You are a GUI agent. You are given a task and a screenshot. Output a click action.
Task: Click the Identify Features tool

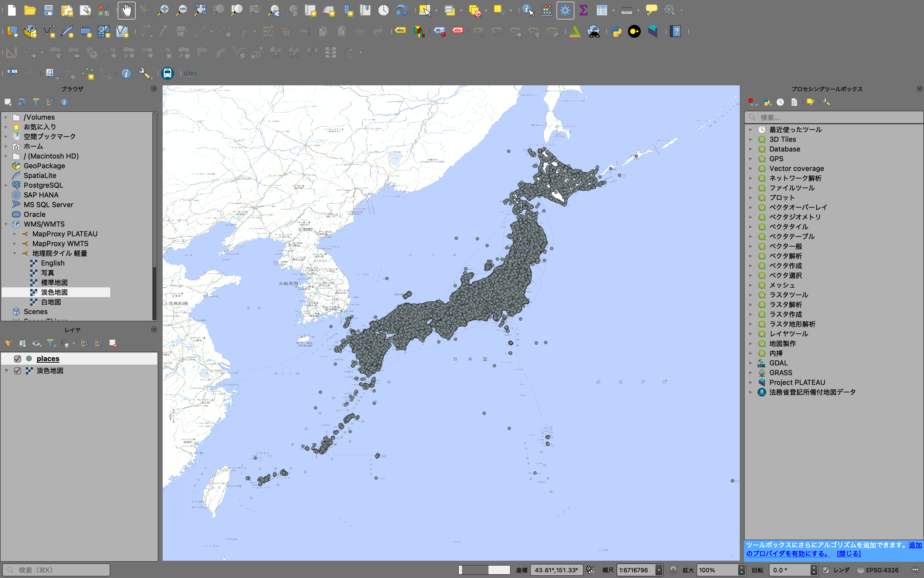[x=528, y=10]
